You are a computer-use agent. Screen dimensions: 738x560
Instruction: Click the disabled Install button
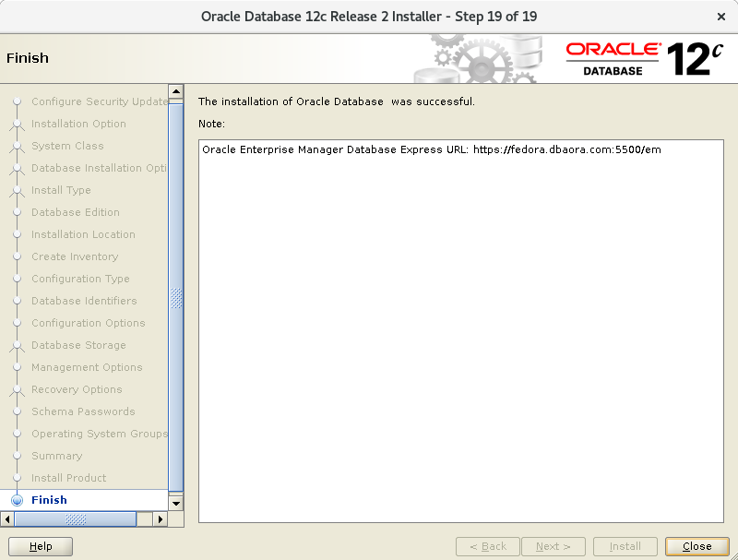click(x=625, y=546)
